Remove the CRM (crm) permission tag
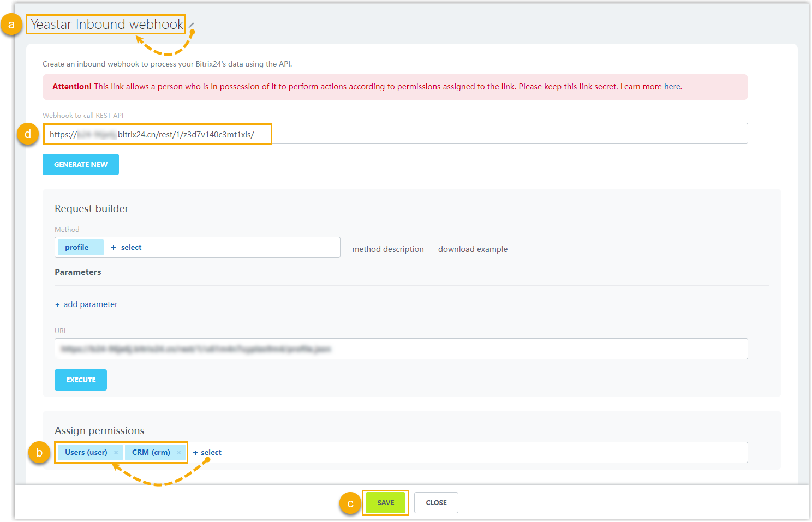The image size is (812, 522). pyautogui.click(x=178, y=453)
